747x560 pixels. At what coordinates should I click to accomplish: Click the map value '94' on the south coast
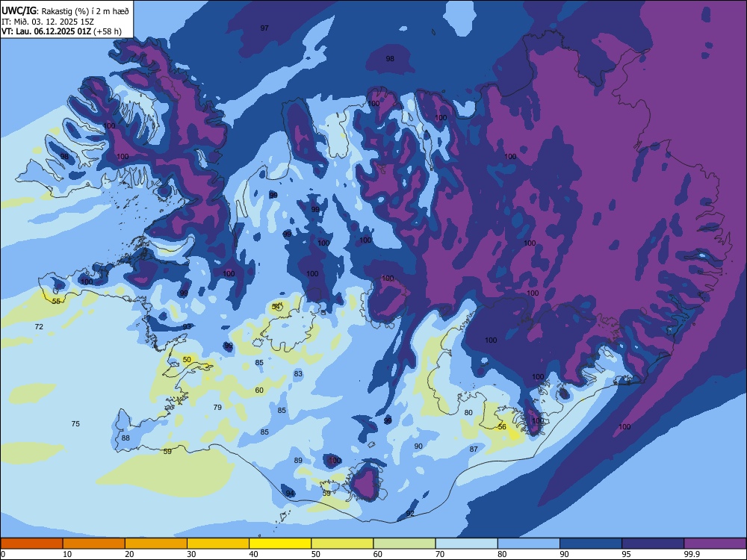pyautogui.click(x=290, y=494)
